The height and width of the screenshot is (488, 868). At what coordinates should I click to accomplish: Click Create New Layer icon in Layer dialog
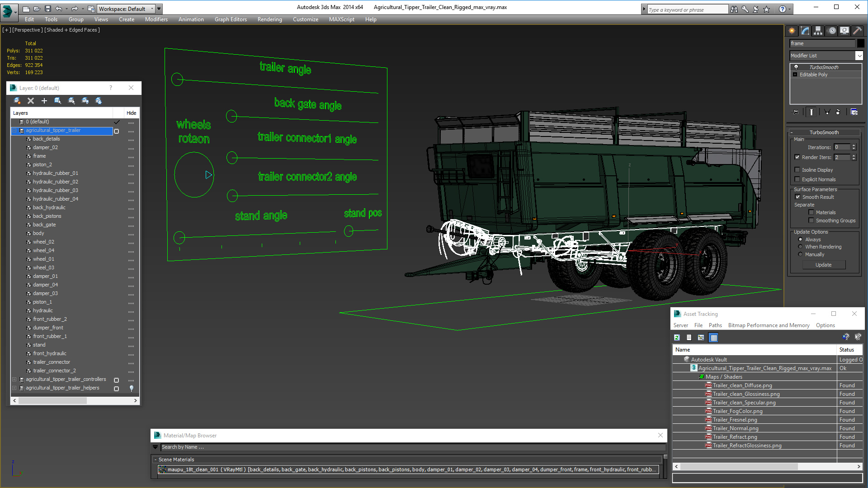point(17,101)
